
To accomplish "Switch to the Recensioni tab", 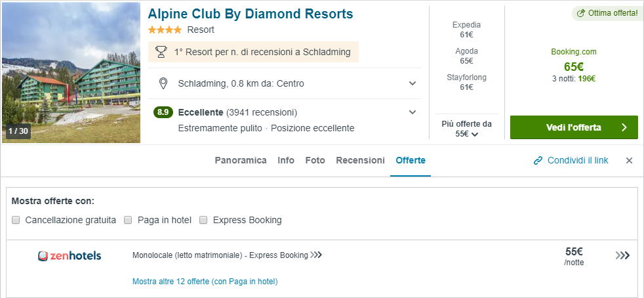I will point(360,160).
